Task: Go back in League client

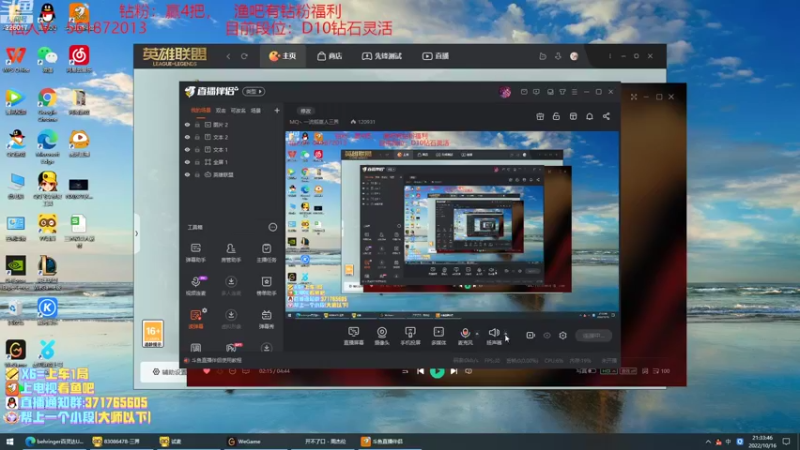Action: [228, 56]
